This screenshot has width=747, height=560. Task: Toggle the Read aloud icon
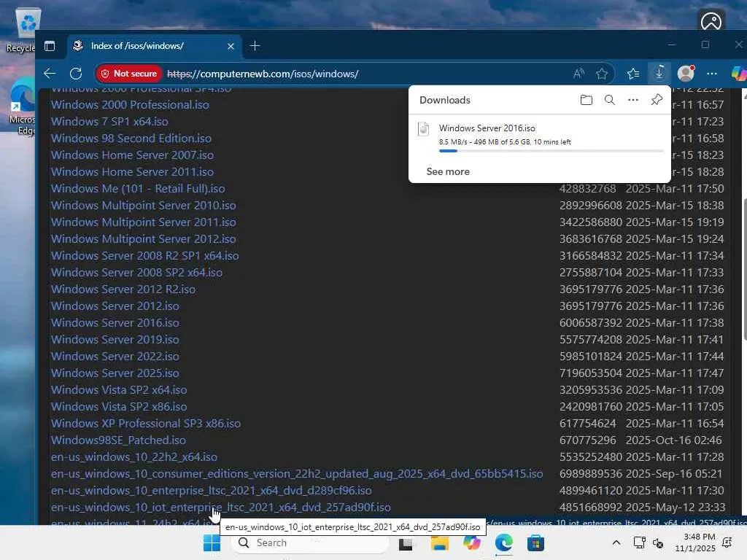point(578,74)
